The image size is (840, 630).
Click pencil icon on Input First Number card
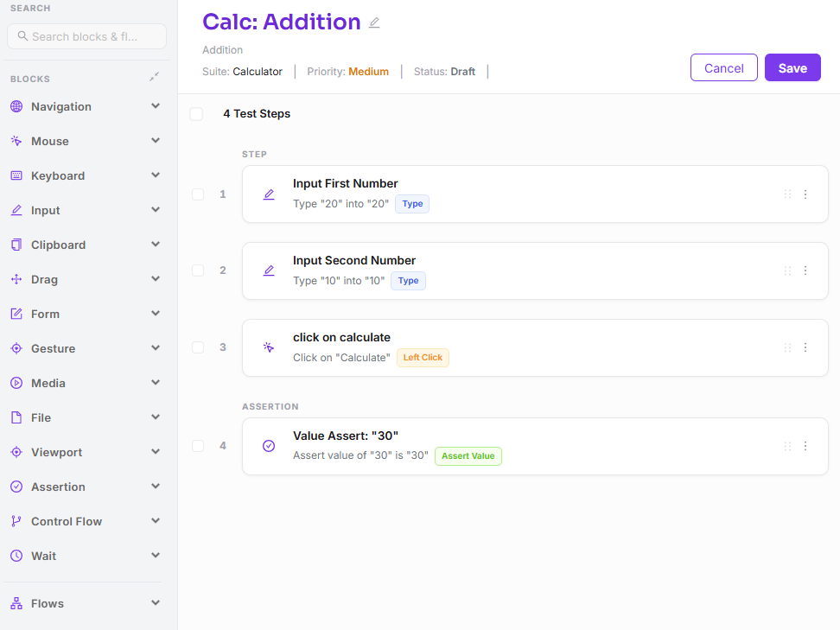coord(269,194)
